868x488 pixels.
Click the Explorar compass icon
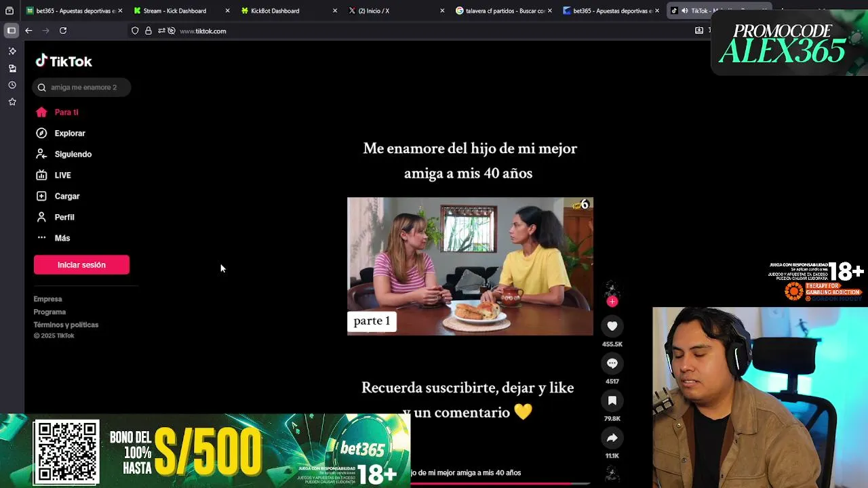pos(41,134)
